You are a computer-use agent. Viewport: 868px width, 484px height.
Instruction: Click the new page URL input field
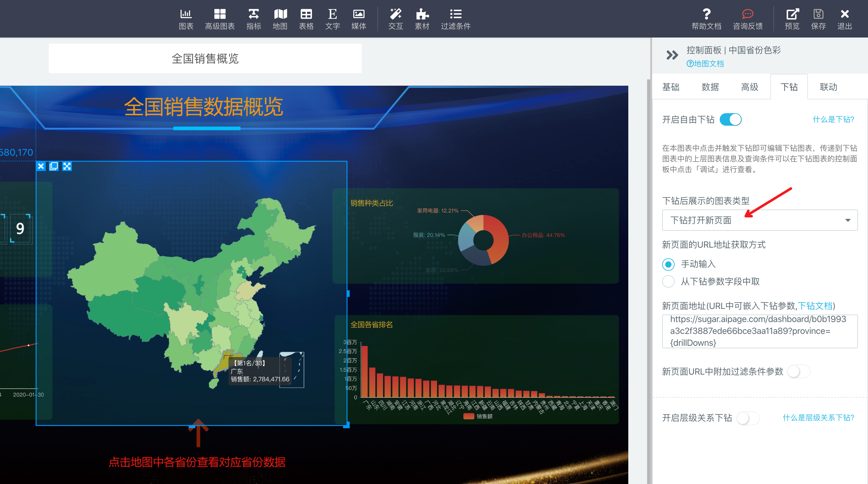(759, 331)
